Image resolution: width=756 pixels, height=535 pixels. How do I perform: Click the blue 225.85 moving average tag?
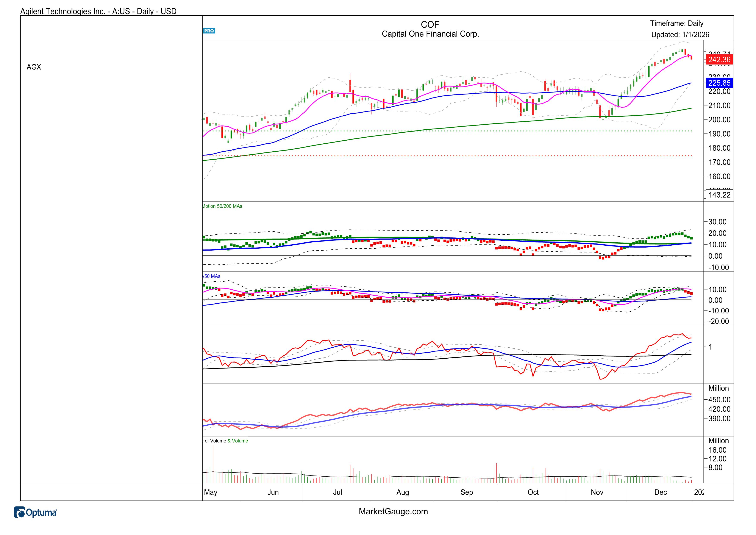tap(719, 83)
